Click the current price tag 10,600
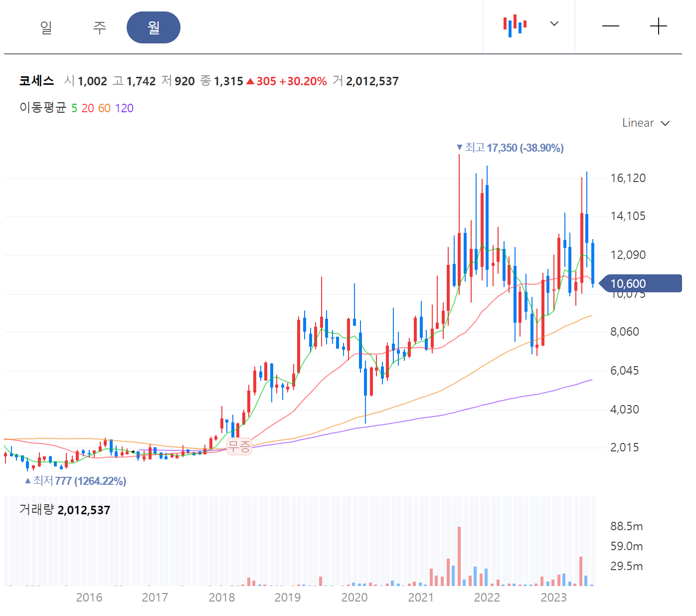696x616 pixels. pyautogui.click(x=640, y=283)
